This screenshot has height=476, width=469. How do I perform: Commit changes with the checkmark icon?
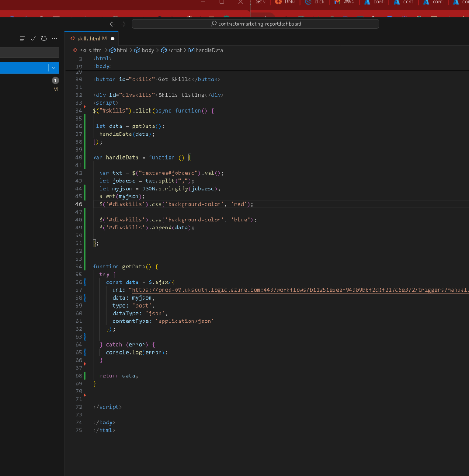pos(33,39)
